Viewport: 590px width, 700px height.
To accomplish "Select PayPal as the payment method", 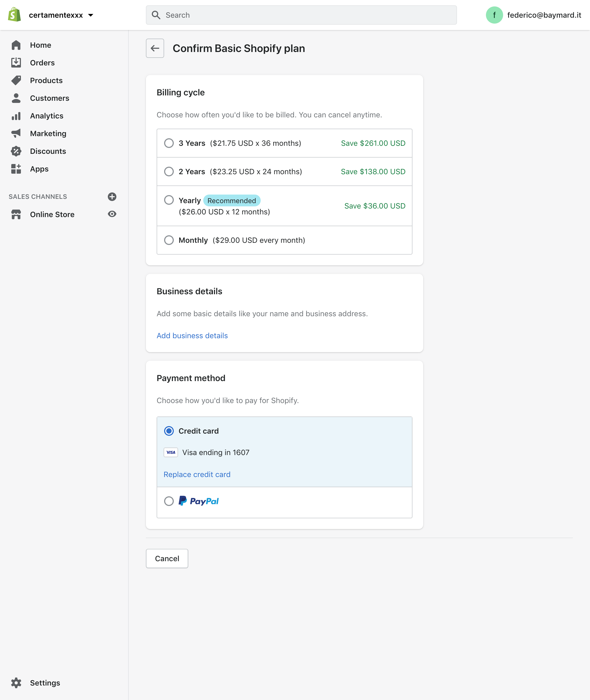I will [169, 501].
